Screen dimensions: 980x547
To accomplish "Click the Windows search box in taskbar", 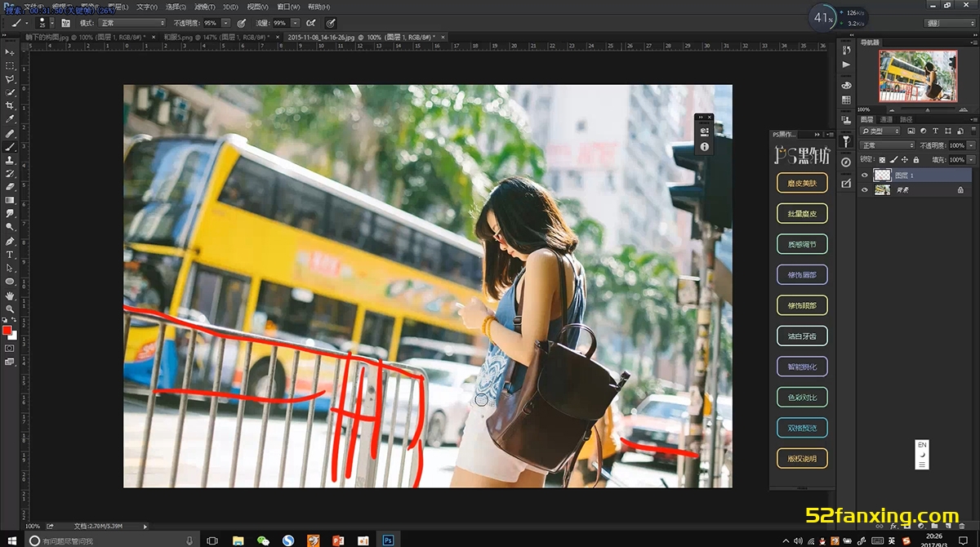I will (111, 540).
